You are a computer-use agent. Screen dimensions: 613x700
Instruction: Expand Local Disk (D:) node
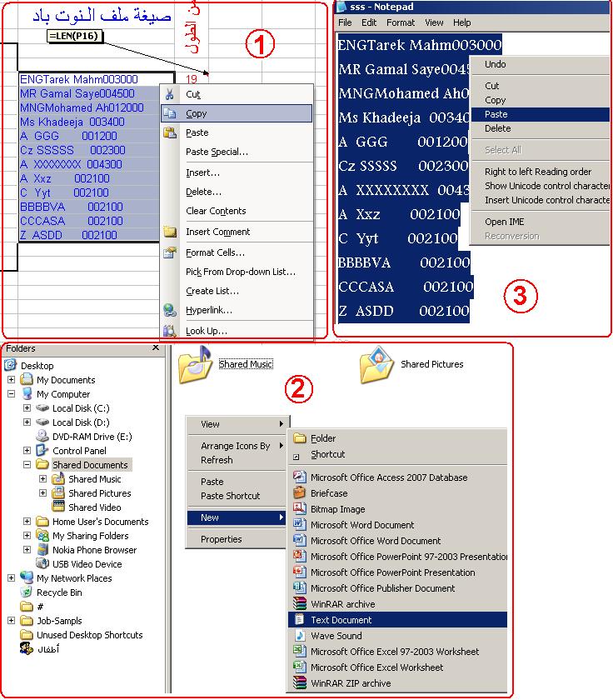point(27,422)
